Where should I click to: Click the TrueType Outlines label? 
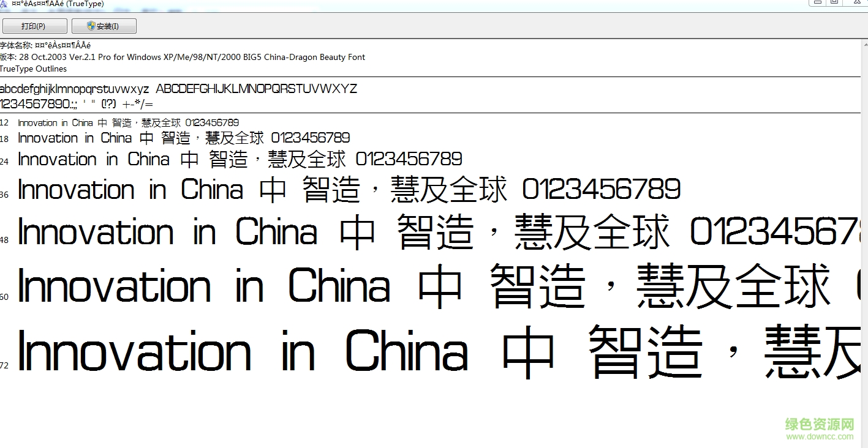pyautogui.click(x=33, y=69)
